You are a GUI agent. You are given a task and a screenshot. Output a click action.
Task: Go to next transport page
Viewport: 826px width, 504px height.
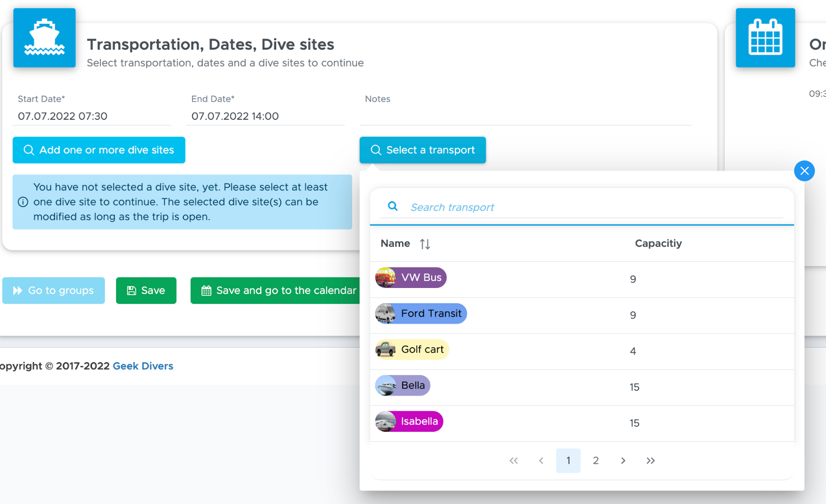[623, 461]
